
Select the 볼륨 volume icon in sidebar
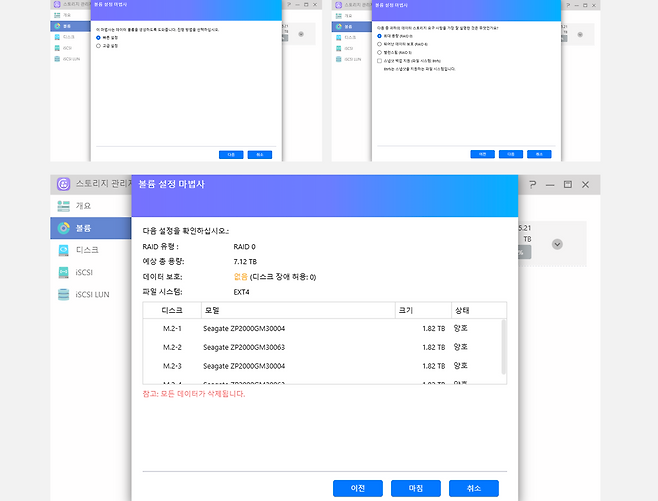click(63, 228)
